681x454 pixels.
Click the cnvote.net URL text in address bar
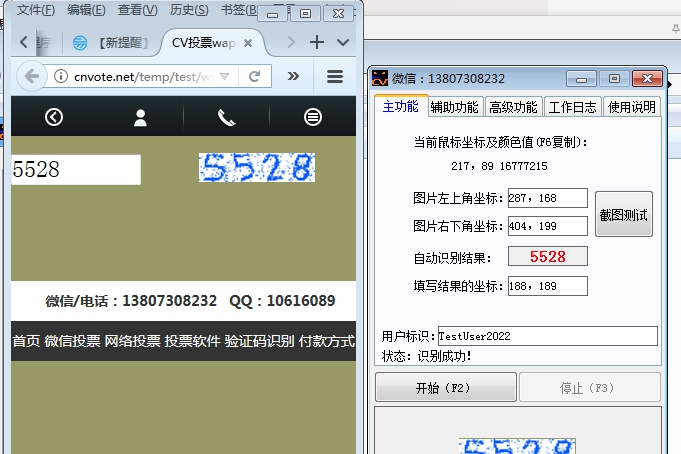(144, 77)
